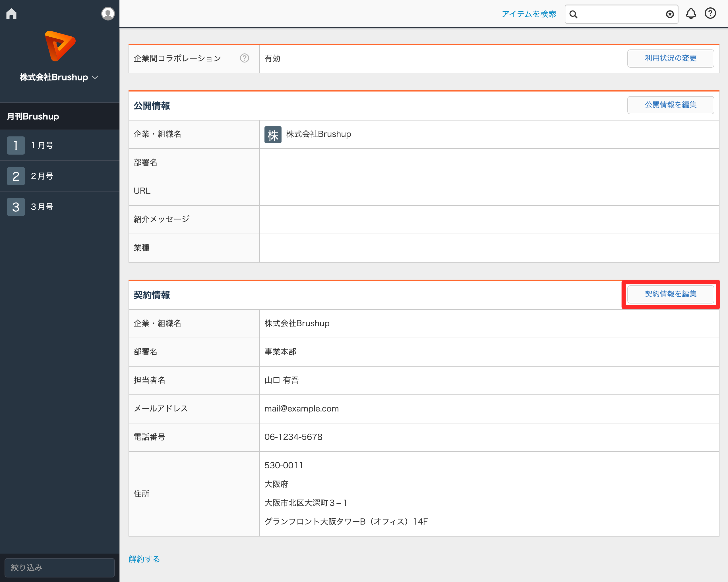728x582 pixels.
Task: Click the 公開情報 section heading
Action: [152, 106]
